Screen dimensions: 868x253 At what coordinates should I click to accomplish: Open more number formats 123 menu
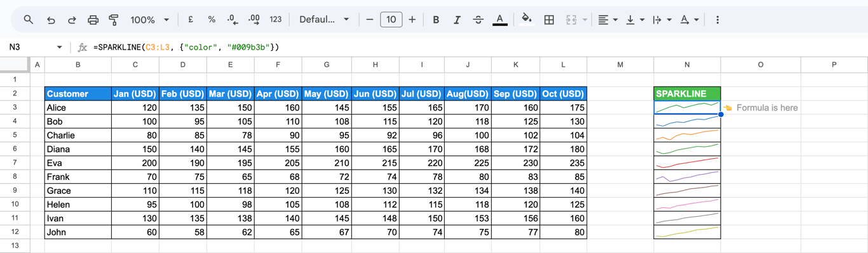coord(276,20)
